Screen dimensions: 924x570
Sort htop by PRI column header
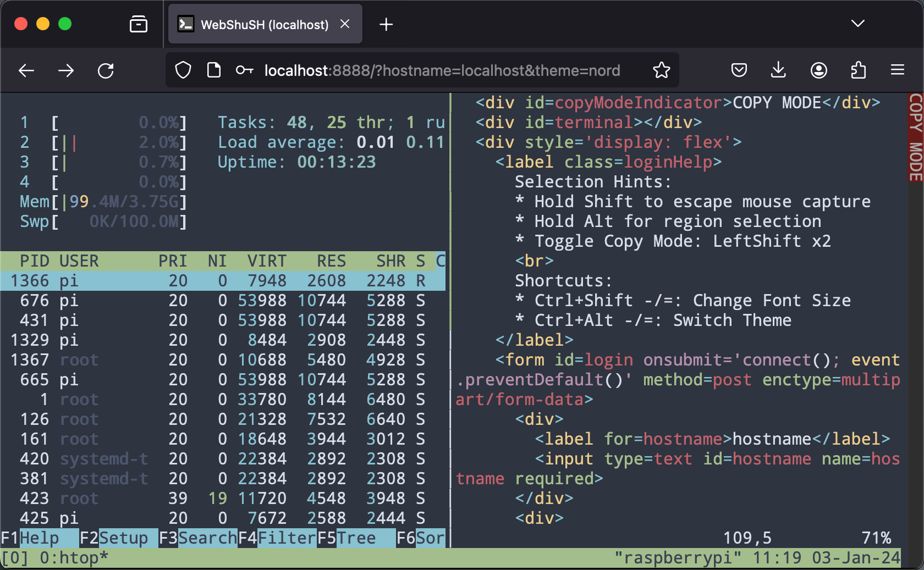click(173, 261)
